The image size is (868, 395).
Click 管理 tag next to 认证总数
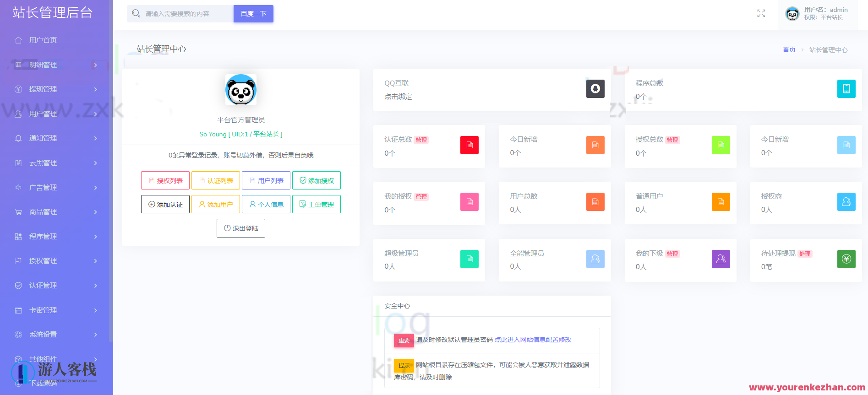tap(421, 140)
